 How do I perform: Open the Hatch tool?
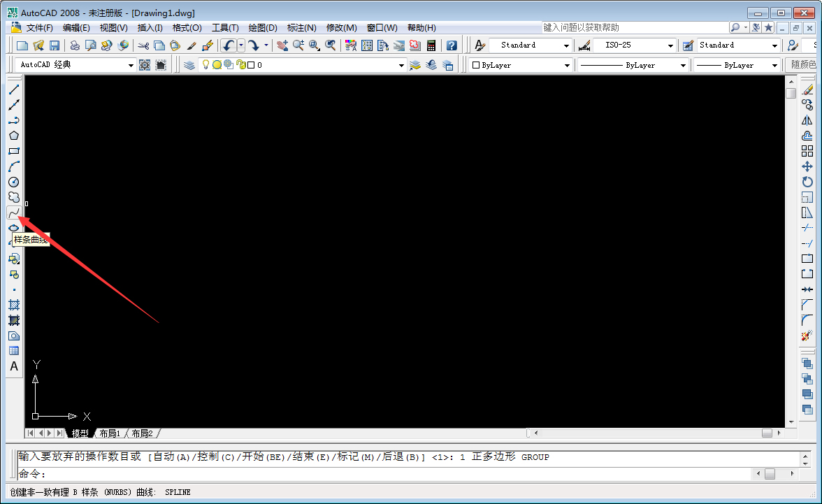click(14, 305)
